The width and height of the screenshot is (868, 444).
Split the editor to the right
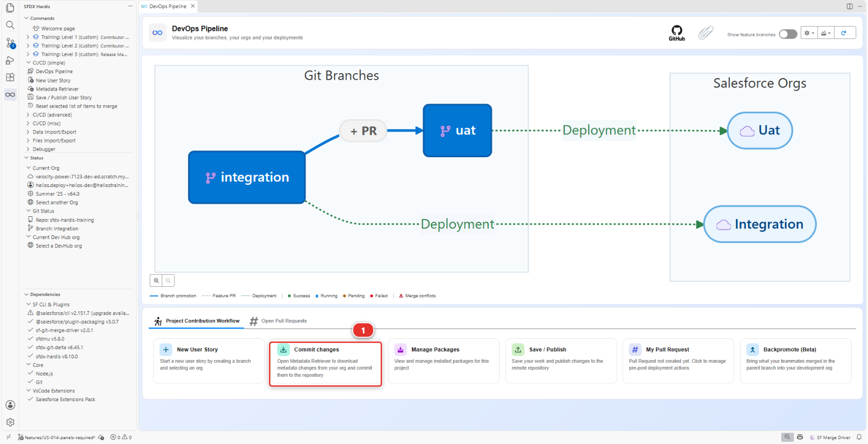[x=850, y=7]
